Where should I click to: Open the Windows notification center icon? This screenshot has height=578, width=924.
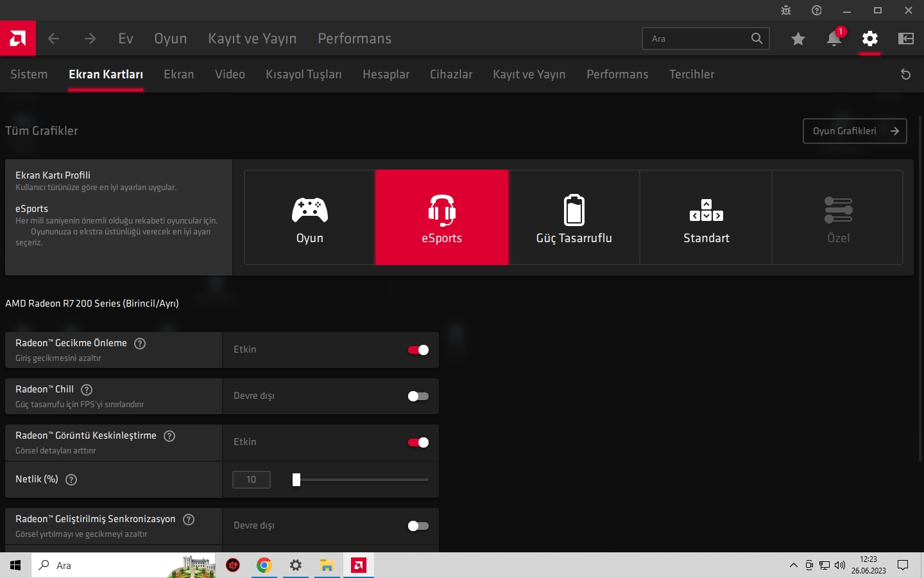903,565
